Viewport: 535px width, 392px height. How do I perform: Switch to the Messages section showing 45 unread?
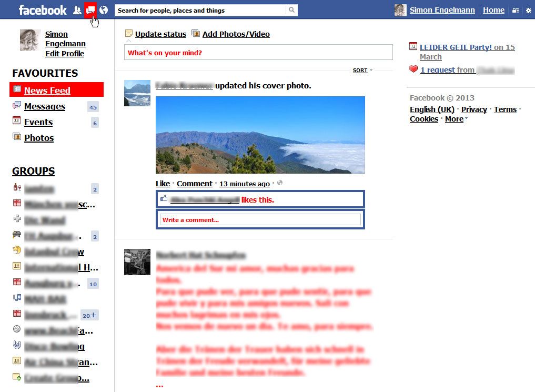(45, 106)
